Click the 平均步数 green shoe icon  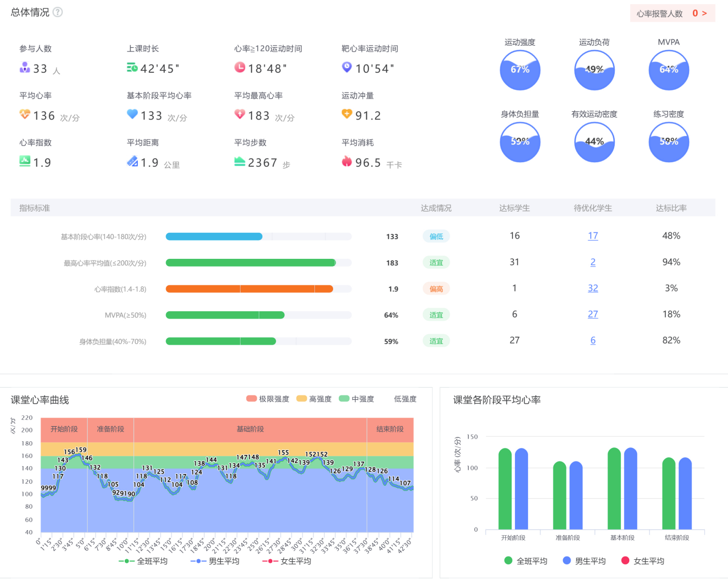[x=240, y=161]
